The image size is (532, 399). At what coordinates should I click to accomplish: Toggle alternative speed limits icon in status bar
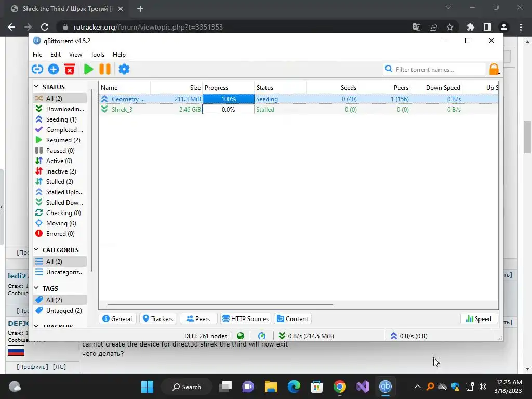click(262, 336)
